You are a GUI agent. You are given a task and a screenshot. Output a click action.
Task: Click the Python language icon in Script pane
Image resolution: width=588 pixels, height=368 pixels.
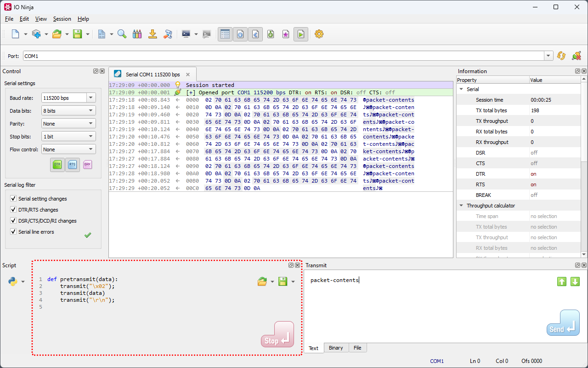[13, 282]
